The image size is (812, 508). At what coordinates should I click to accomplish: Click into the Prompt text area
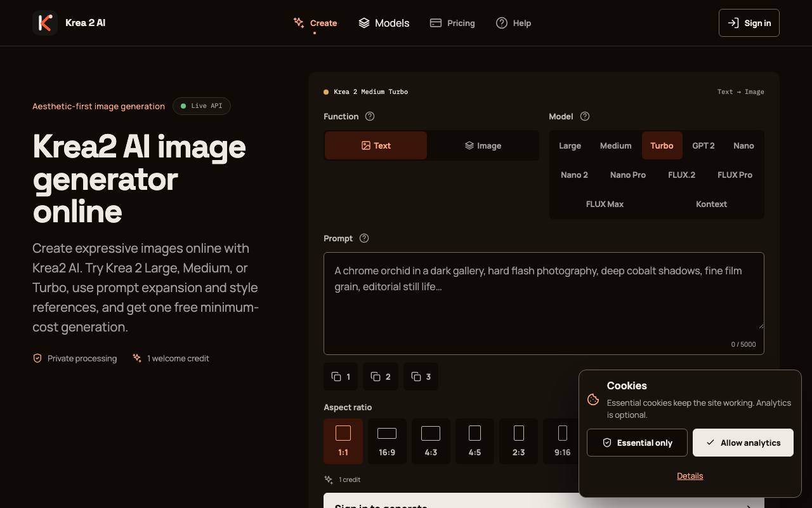pyautogui.click(x=544, y=304)
